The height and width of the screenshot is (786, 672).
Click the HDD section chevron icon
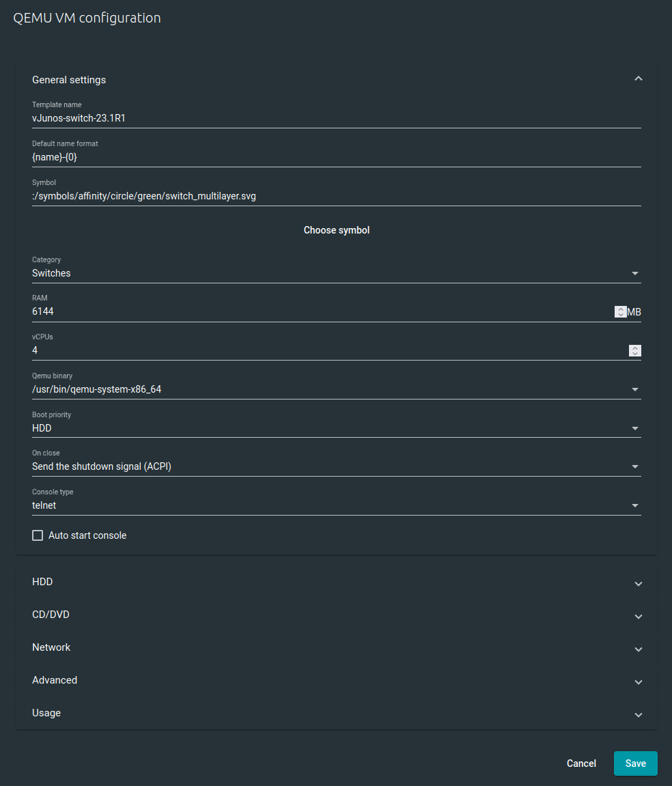[638, 583]
